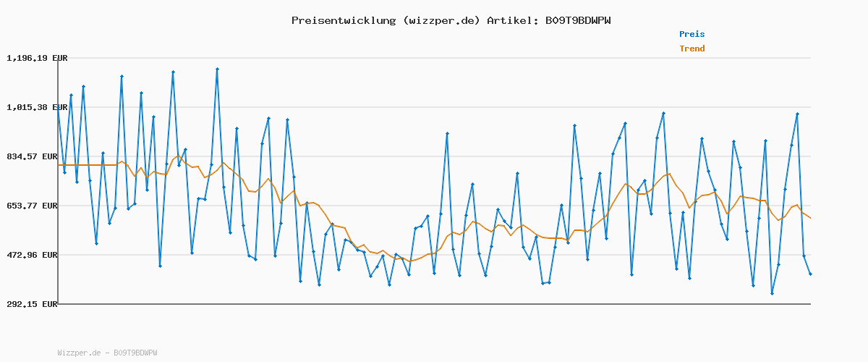
Task: Click the footer watermark "Wizzper.de – B09T9BDWPW"
Action: [107, 353]
